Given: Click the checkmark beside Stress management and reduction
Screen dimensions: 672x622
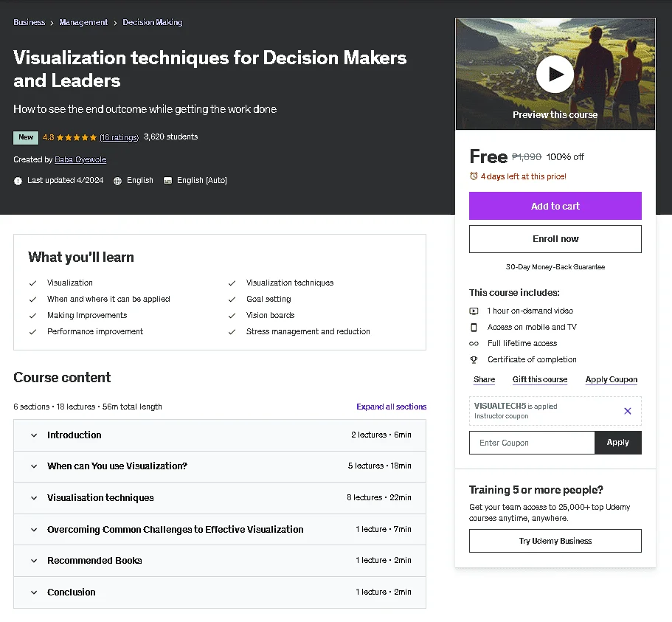Looking at the screenshot, I should (x=232, y=332).
